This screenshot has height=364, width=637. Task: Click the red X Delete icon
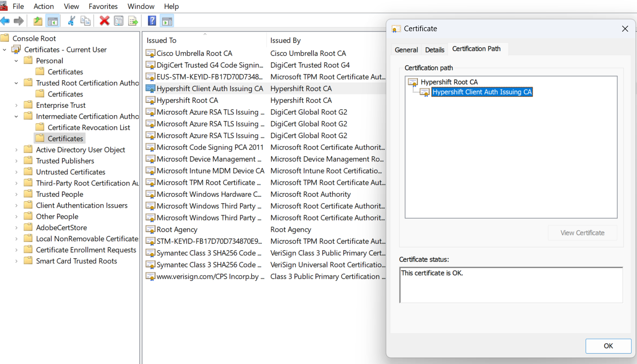click(x=104, y=21)
